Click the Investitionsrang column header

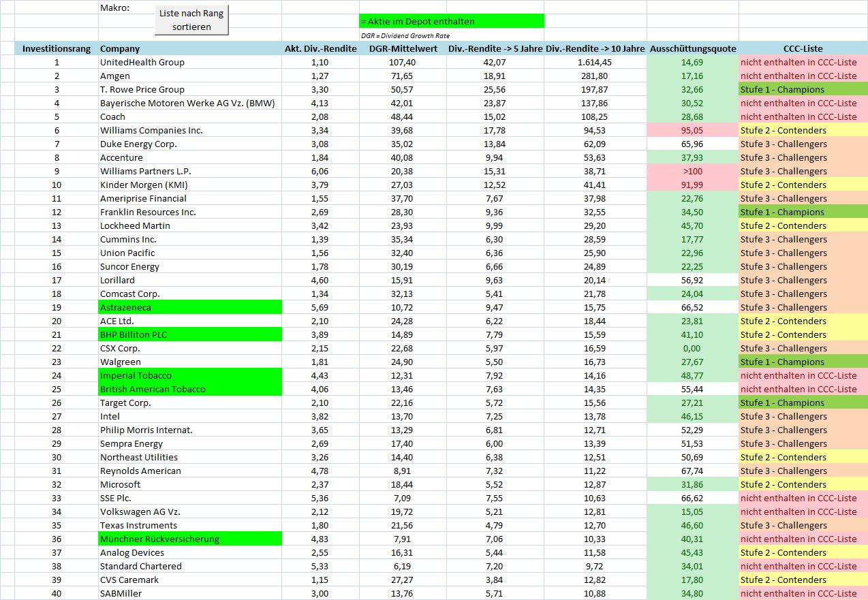tap(57, 48)
